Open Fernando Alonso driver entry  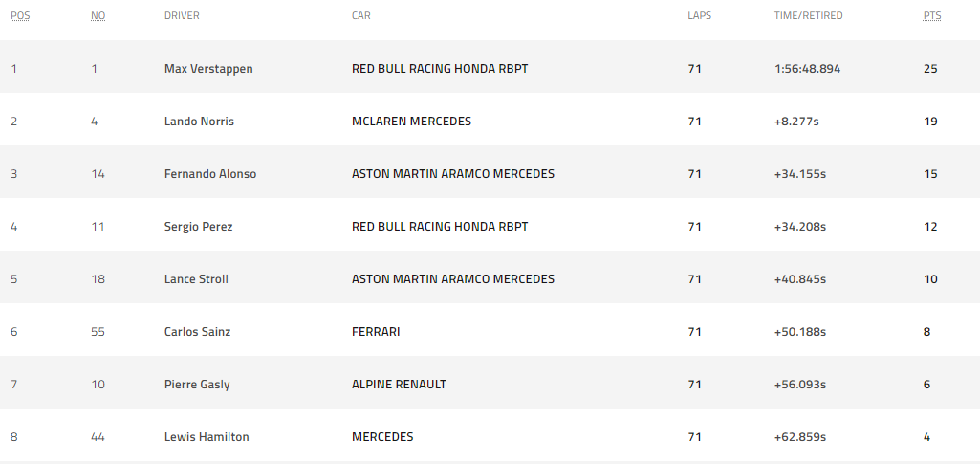[x=210, y=174]
